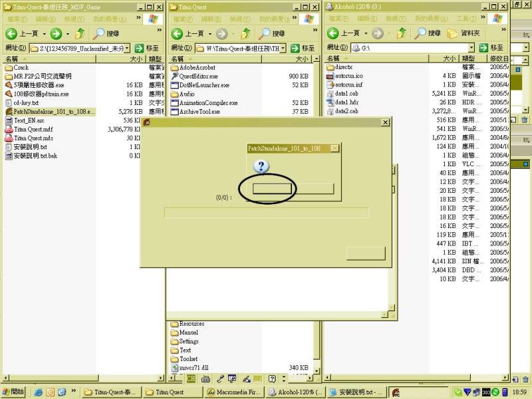Select ArchiveTool.exe file
The height and width of the screenshot is (399, 532).
[x=196, y=112]
